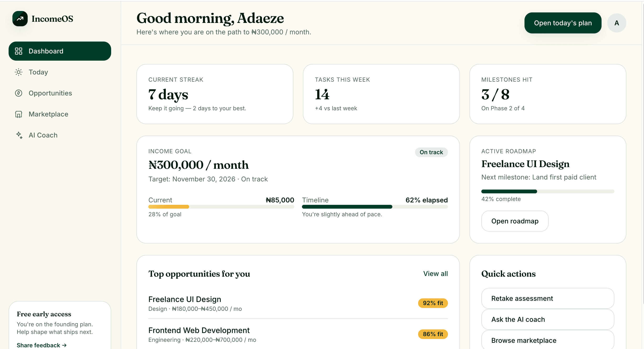644x349 pixels.
Task: Click the 7 days streak value
Action: tap(168, 95)
